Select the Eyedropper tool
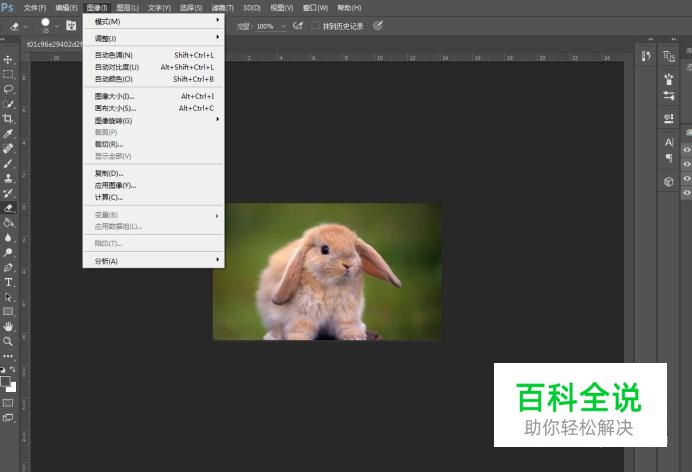Image resolution: width=692 pixels, height=472 pixels. 8,133
